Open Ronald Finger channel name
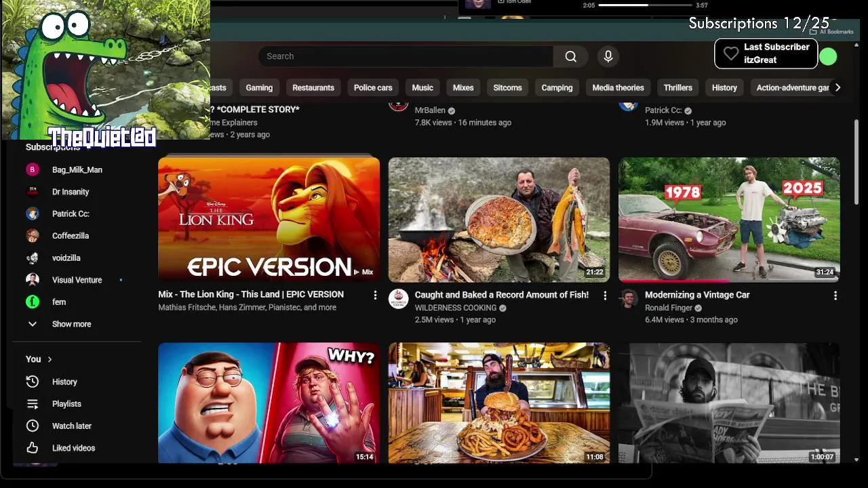Image resolution: width=868 pixels, height=488 pixels. tap(669, 308)
